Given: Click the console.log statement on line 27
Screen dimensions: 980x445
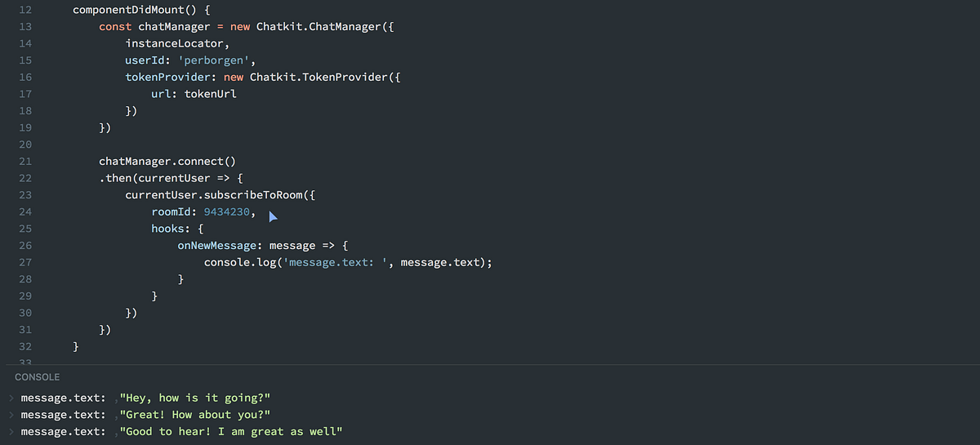Looking at the screenshot, I should pyautogui.click(x=348, y=262).
